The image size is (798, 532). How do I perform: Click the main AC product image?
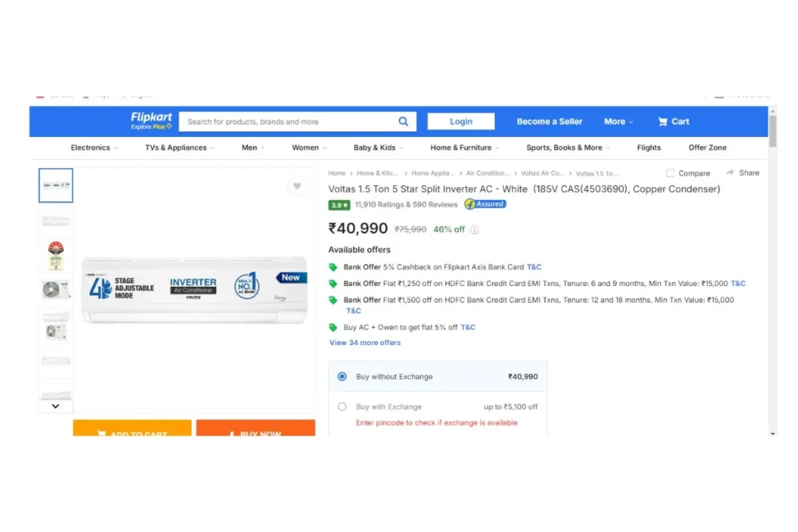[x=194, y=289]
